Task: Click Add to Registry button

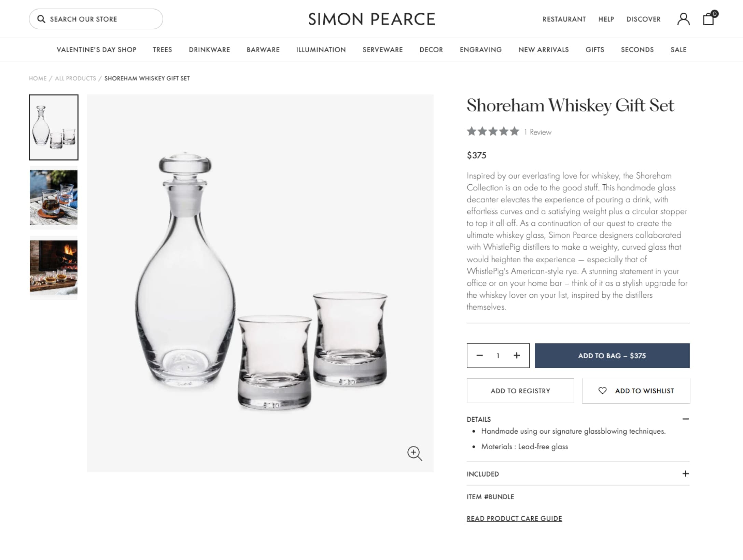Action: [x=520, y=391]
